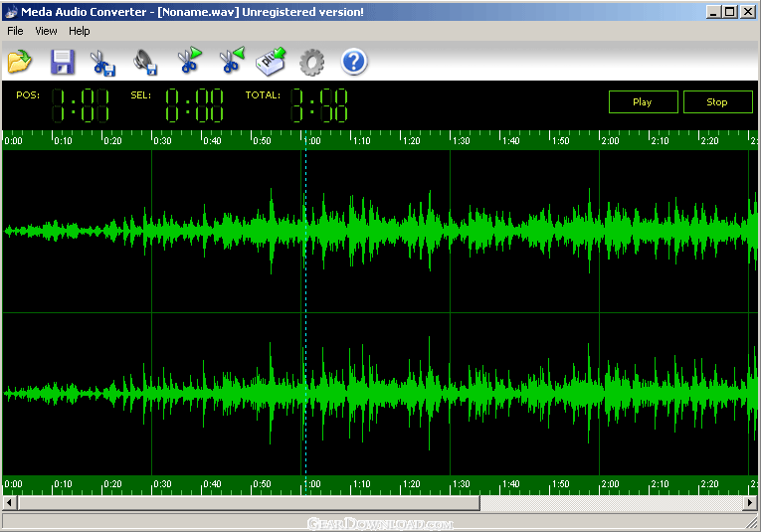Screen dimensions: 761x532
Task: Click the POS time display
Action: pos(81,104)
